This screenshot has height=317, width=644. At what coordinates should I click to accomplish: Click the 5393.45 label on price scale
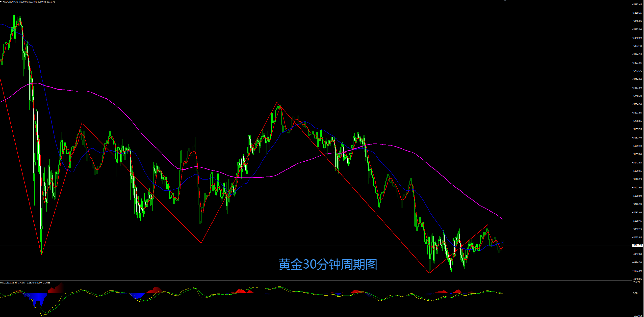coord(637,5)
